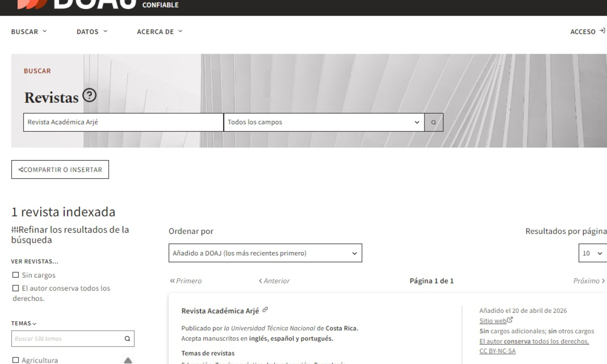Open the Revista Académica Arjé journal title
The image size is (607, 364).
point(221,311)
